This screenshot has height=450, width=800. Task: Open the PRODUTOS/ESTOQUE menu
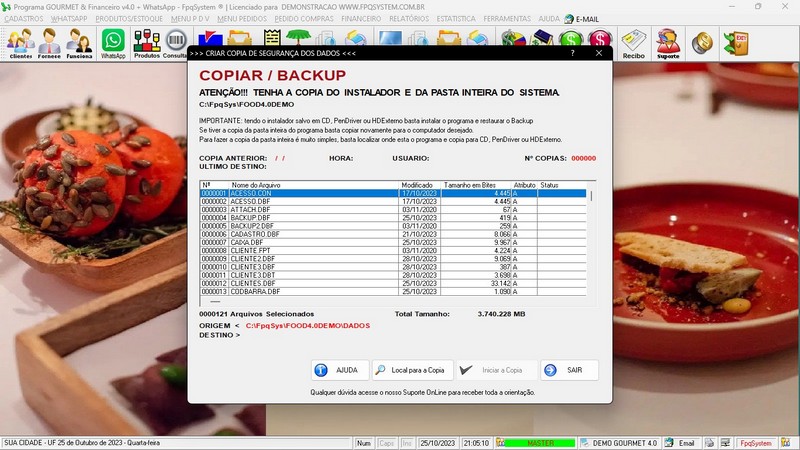click(129, 19)
